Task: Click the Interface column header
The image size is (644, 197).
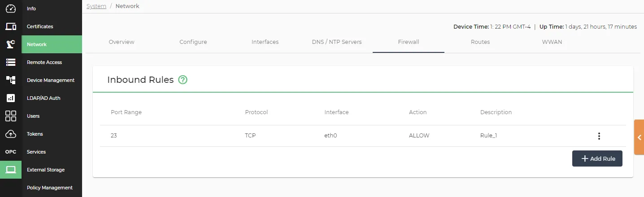Action: point(336,112)
